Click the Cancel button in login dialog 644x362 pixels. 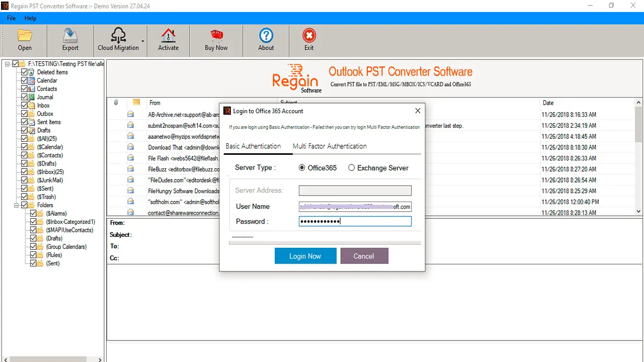coord(364,256)
